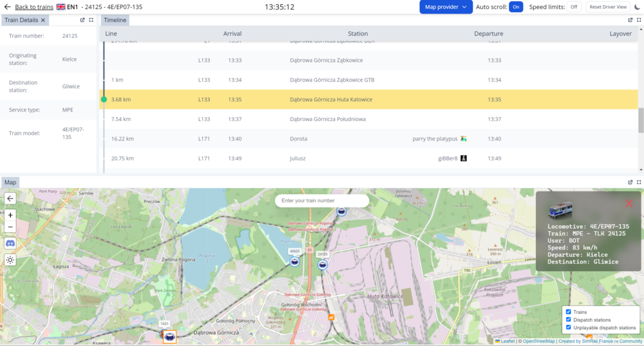Image resolution: width=644 pixels, height=346 pixels.
Task: Click the back arrow on the map
Action: point(10,199)
